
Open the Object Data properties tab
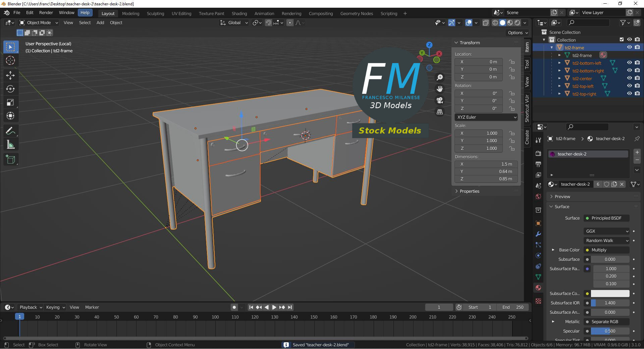(x=538, y=277)
